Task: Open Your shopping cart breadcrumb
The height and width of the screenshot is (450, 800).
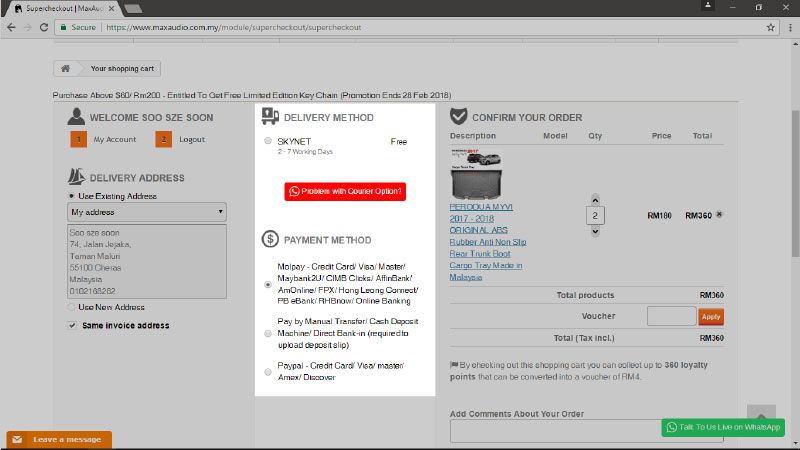Action: (x=122, y=69)
